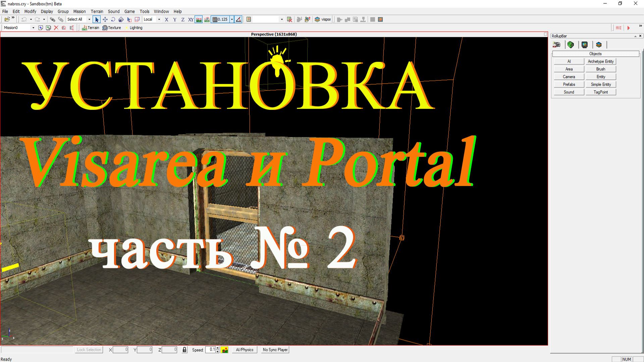Activate the Scale tool
This screenshot has width=644, height=362.
tap(121, 19)
